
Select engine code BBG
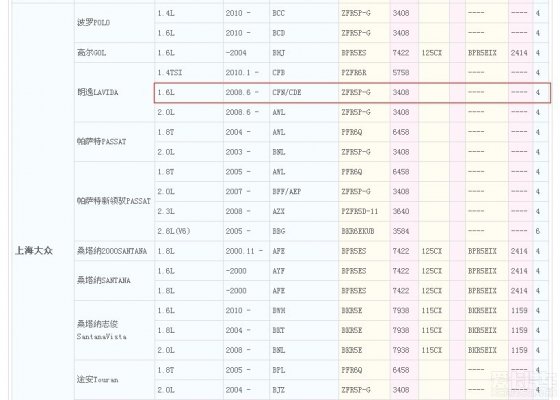tap(279, 231)
